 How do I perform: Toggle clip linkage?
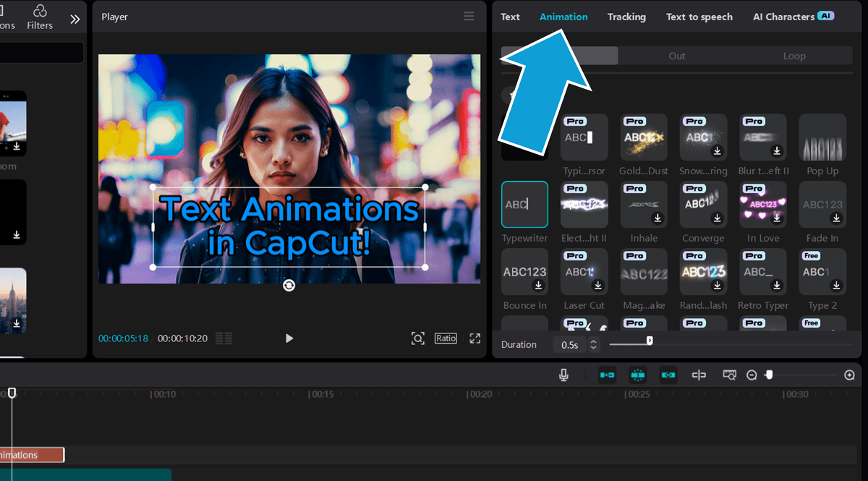668,375
